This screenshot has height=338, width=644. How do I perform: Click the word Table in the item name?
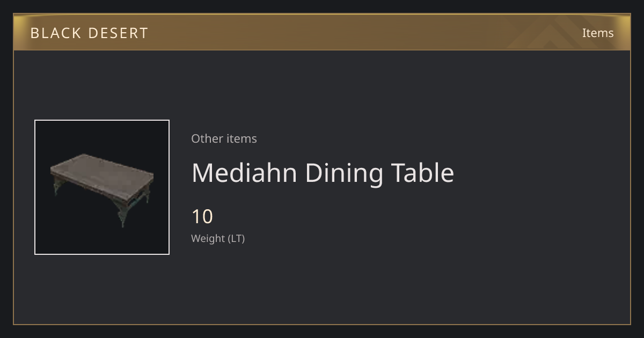pos(422,173)
